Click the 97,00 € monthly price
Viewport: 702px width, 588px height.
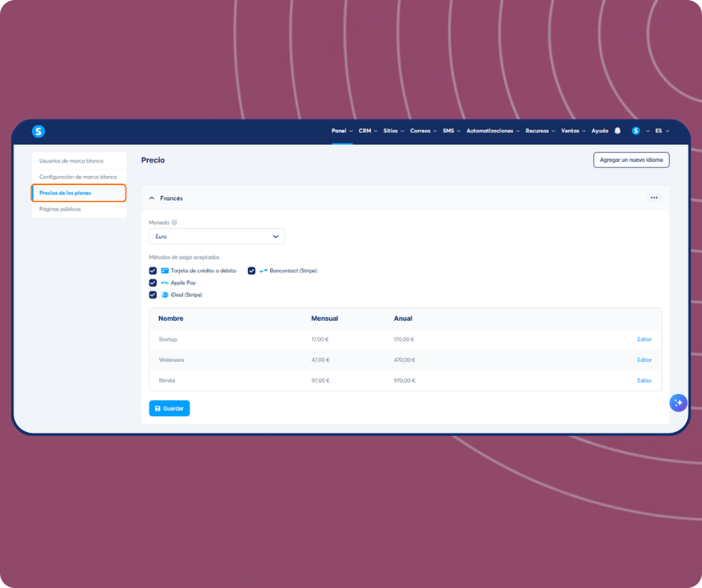tap(320, 381)
